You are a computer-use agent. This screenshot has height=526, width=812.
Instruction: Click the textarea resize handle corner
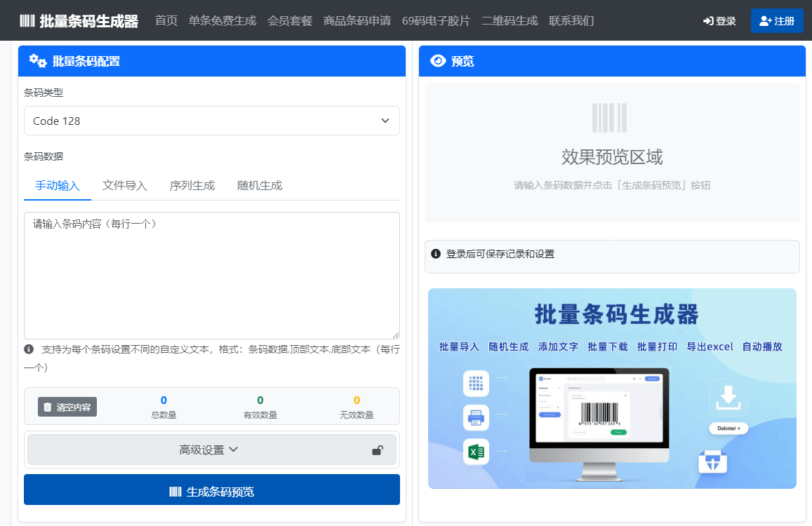pyautogui.click(x=396, y=335)
